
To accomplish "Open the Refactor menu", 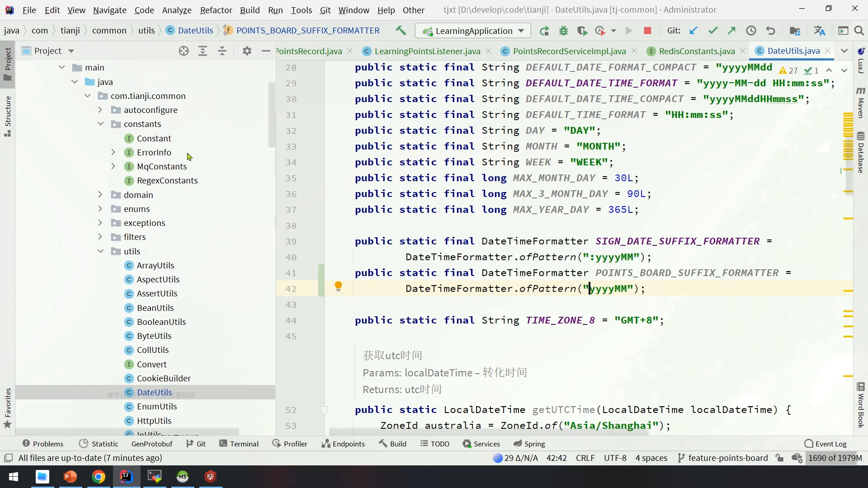I will click(216, 10).
